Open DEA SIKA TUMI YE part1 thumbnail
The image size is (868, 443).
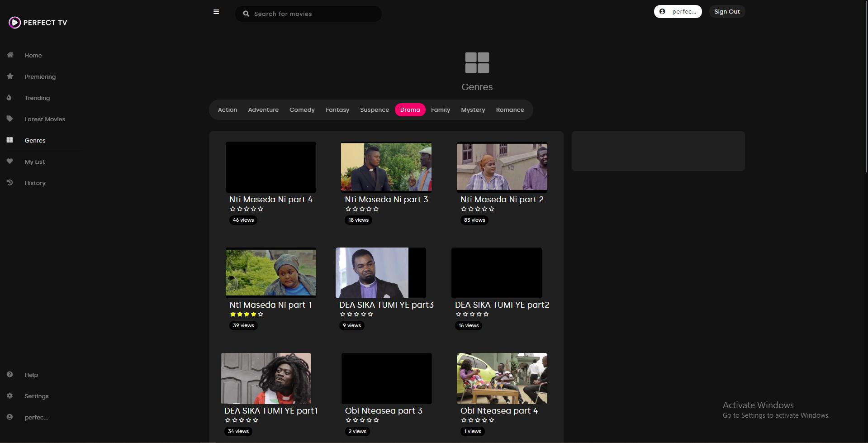pyautogui.click(x=266, y=378)
